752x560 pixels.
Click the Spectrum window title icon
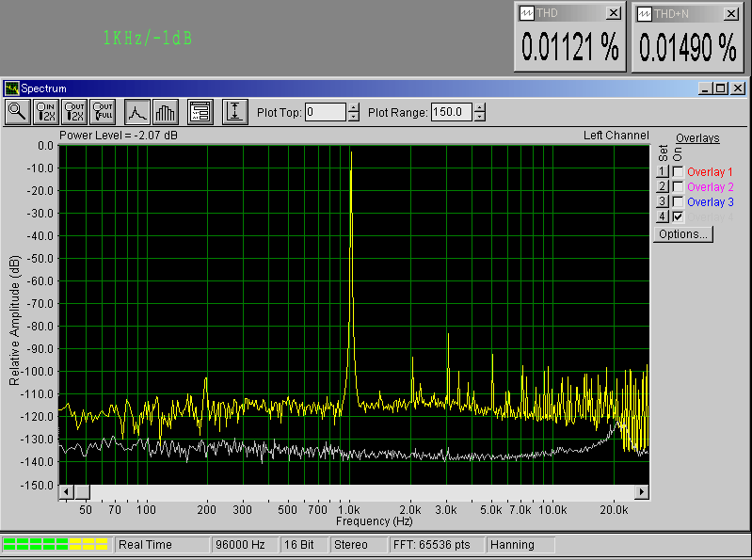coord(11,88)
